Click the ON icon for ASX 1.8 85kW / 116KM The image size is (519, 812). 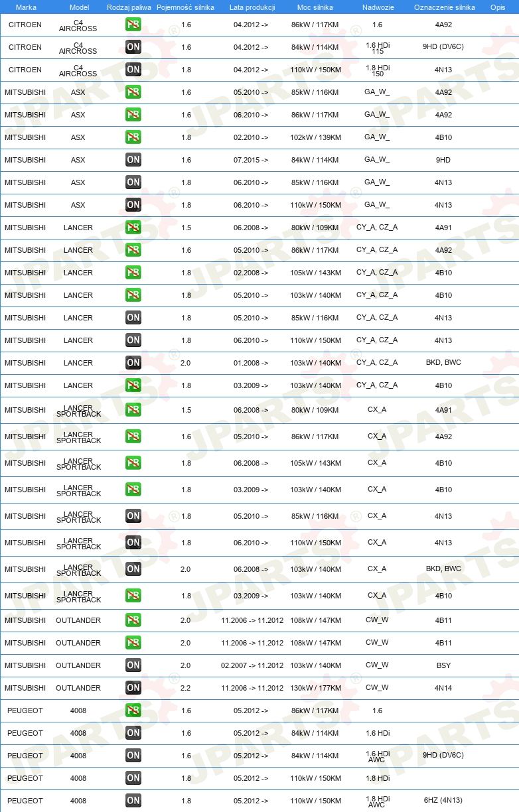(133, 182)
